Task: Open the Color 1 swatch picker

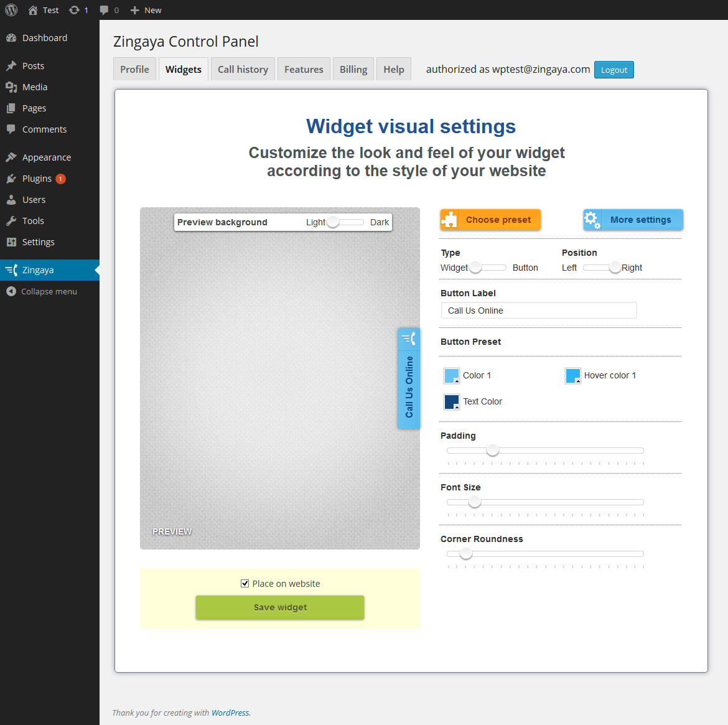Action: pyautogui.click(x=451, y=375)
